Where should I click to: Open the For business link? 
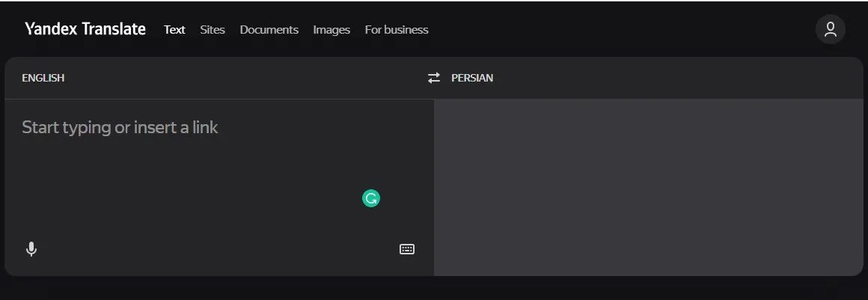pos(397,30)
